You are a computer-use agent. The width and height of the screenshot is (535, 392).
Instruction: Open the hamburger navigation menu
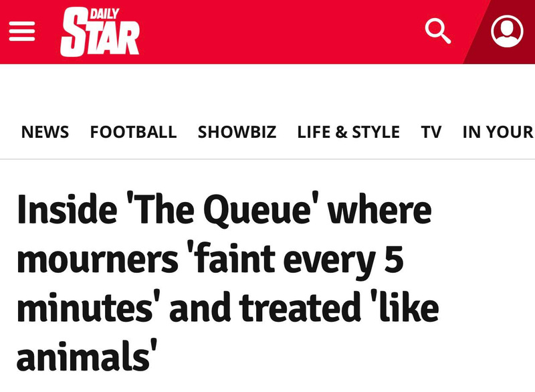click(x=22, y=31)
